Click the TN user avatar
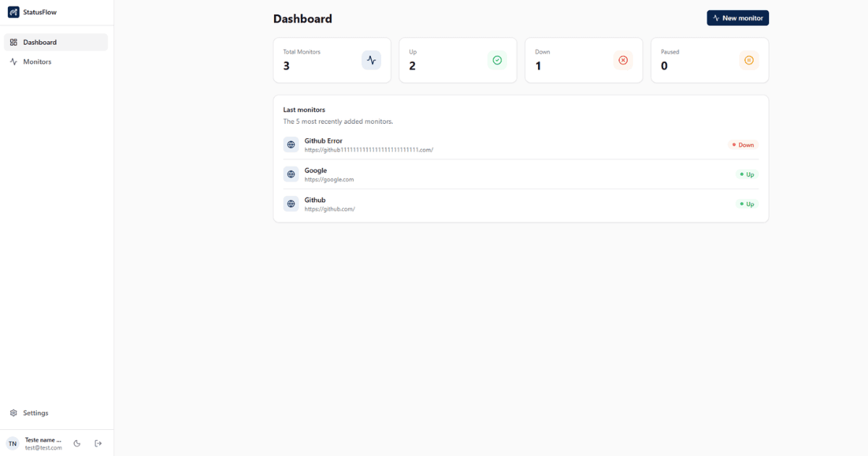The height and width of the screenshot is (456, 868). [12, 443]
